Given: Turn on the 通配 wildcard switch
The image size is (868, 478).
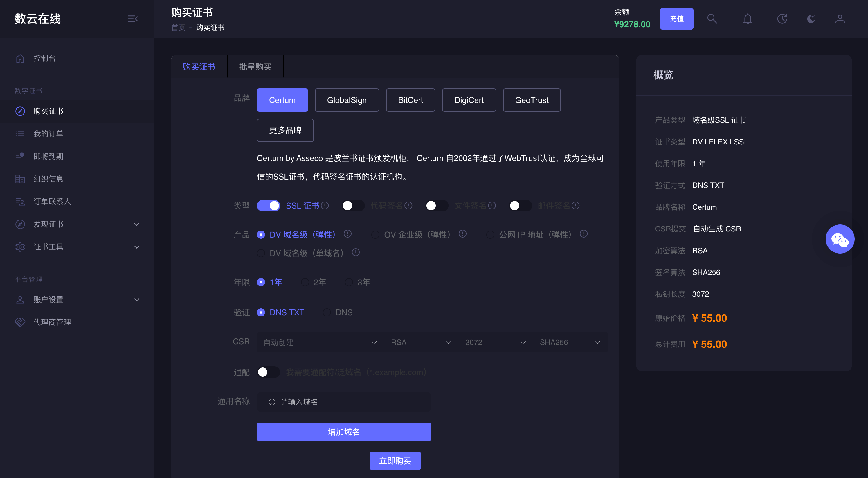Looking at the screenshot, I should [268, 372].
